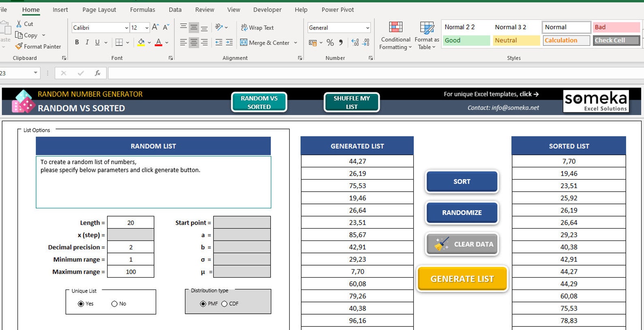Increase decimal places

(355, 43)
